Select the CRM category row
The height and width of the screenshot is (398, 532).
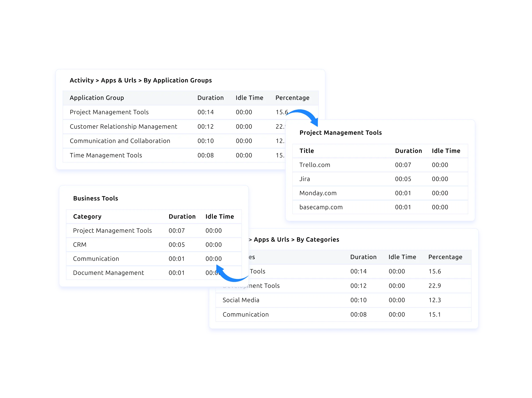click(80, 245)
